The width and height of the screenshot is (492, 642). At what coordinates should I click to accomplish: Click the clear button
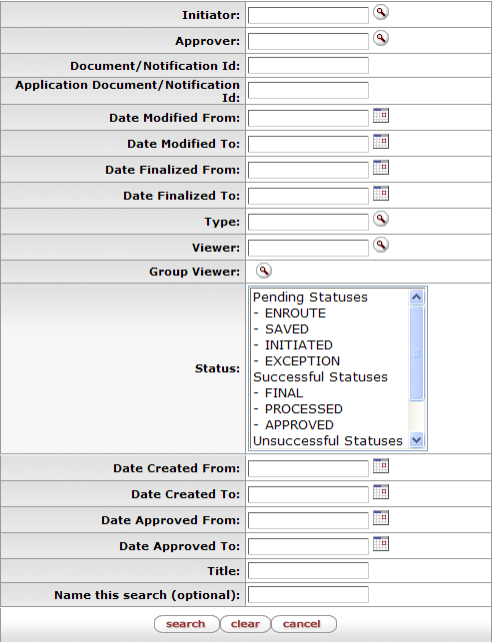(245, 624)
